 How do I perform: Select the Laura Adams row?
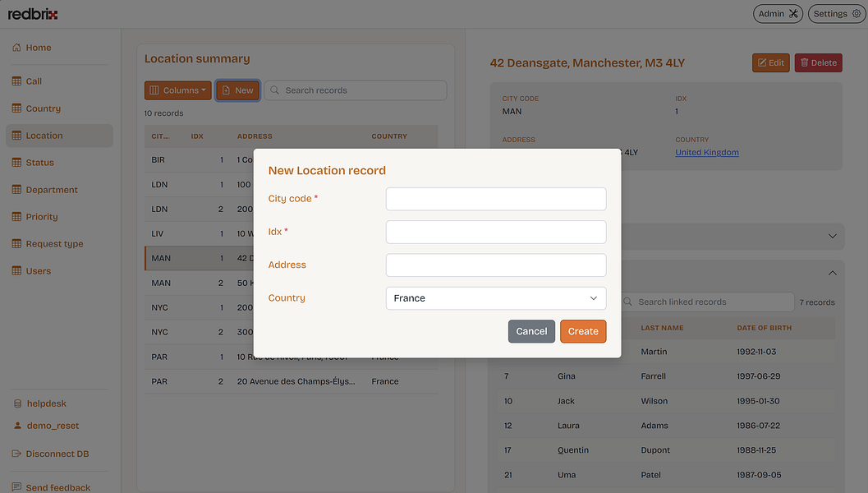[x=666, y=426]
